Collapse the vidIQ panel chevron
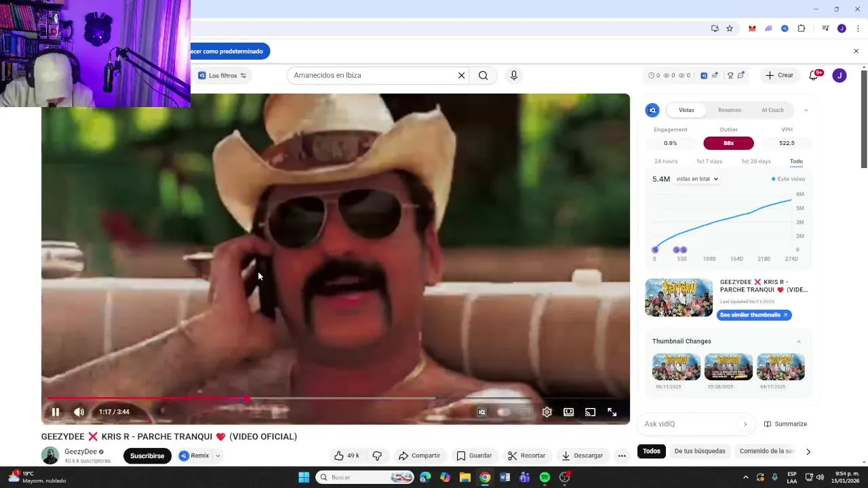Image resolution: width=868 pixels, height=488 pixels. (x=806, y=110)
